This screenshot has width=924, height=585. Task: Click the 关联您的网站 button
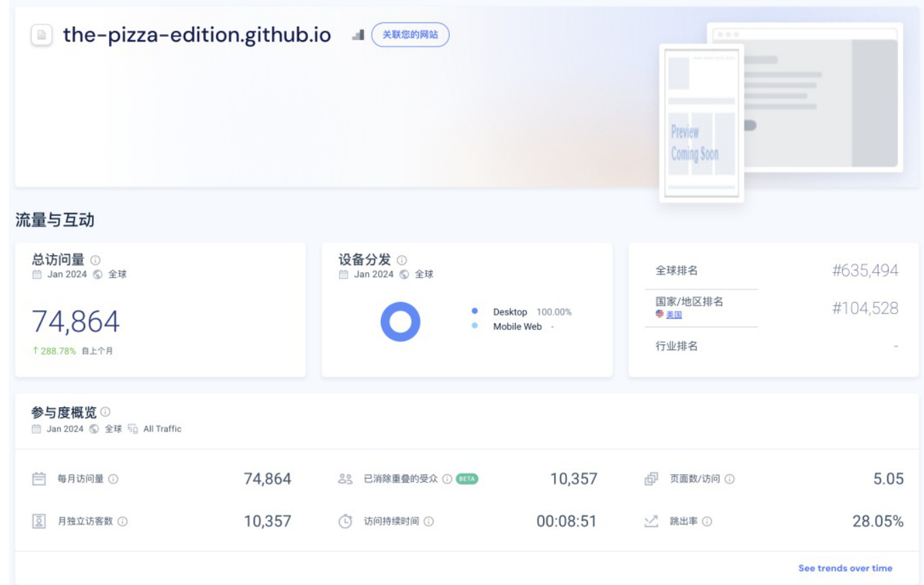pos(410,35)
